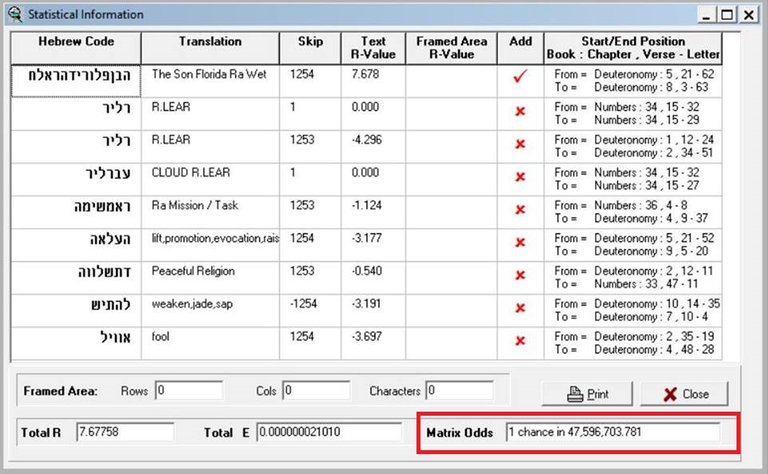
Task: Click the Skip column header
Action: pos(310,48)
